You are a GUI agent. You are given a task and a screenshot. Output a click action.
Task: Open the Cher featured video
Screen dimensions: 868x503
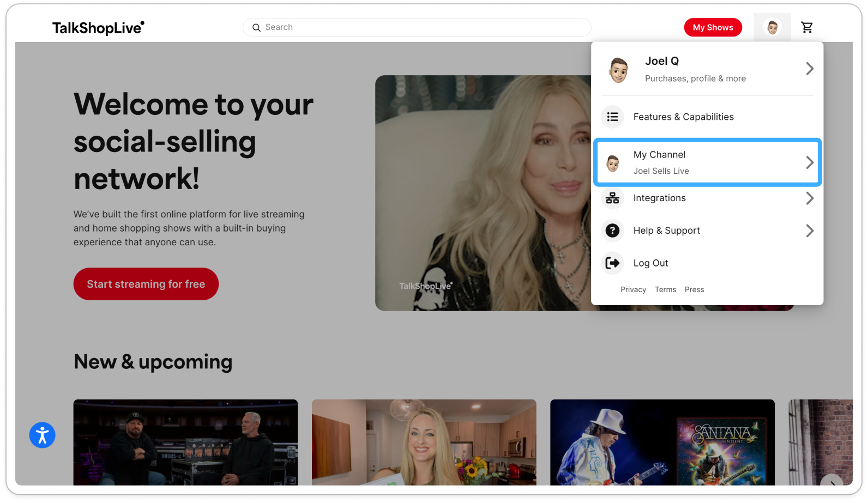[483, 193]
